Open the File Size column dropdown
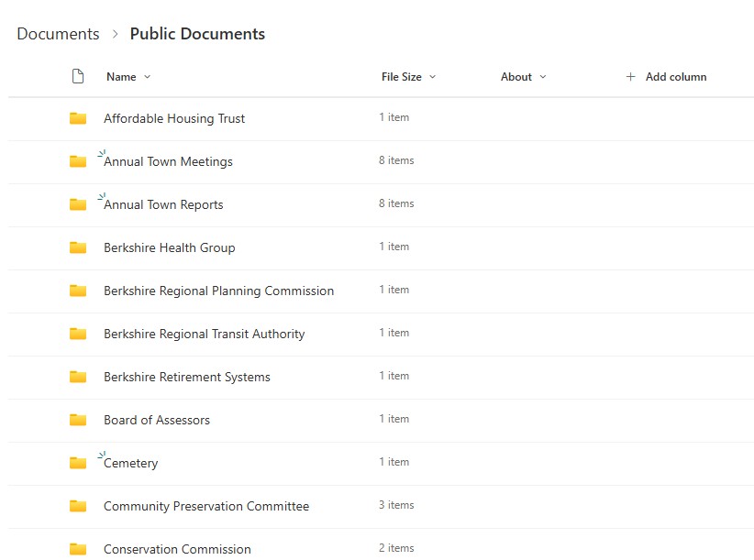The width and height of the screenshot is (754, 560). [x=432, y=77]
